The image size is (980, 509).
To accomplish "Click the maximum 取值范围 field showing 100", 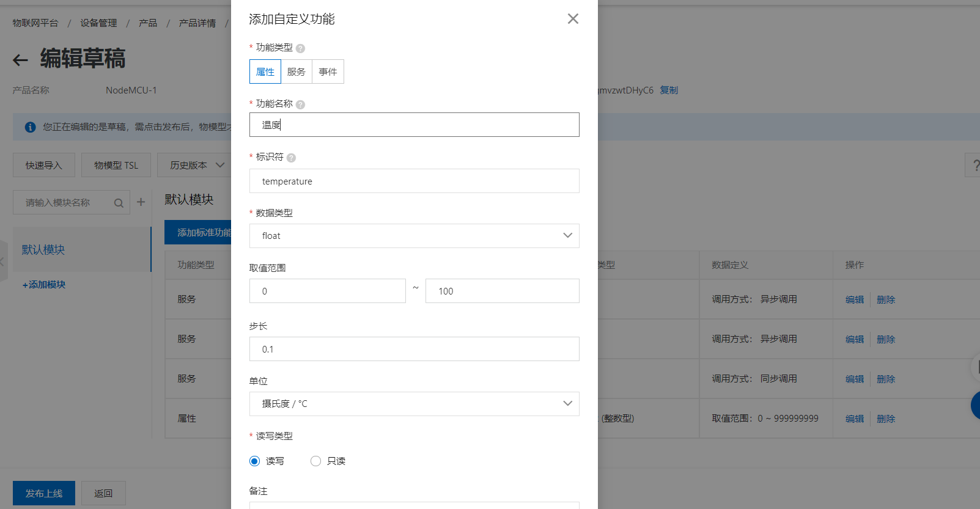I will pyautogui.click(x=503, y=291).
